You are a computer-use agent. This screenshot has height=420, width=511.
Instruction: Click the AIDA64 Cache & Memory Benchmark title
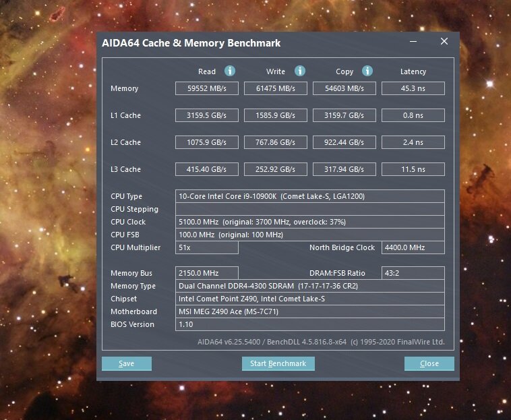pos(191,43)
